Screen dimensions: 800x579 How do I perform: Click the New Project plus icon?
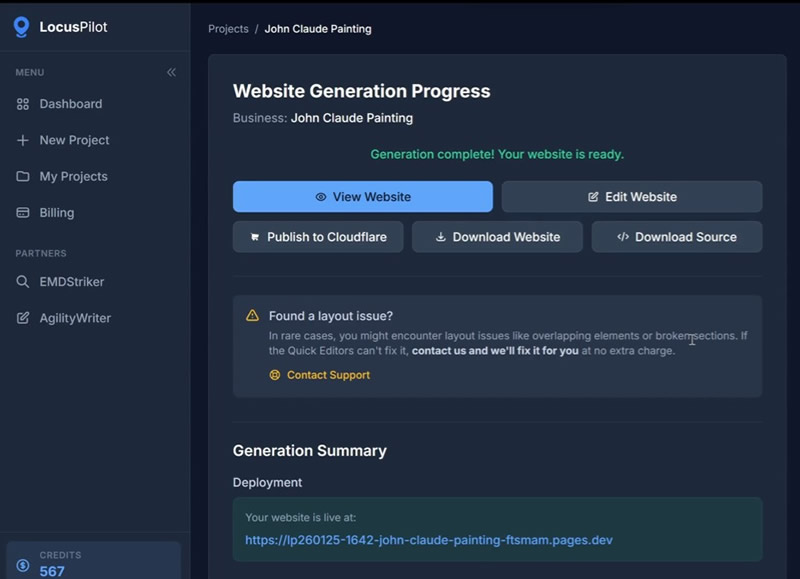point(23,140)
